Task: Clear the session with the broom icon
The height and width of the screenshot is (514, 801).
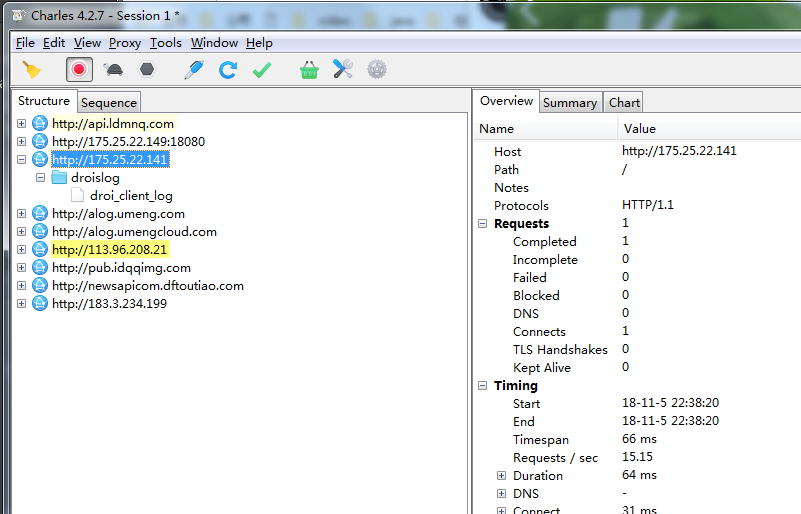Action: [32, 69]
